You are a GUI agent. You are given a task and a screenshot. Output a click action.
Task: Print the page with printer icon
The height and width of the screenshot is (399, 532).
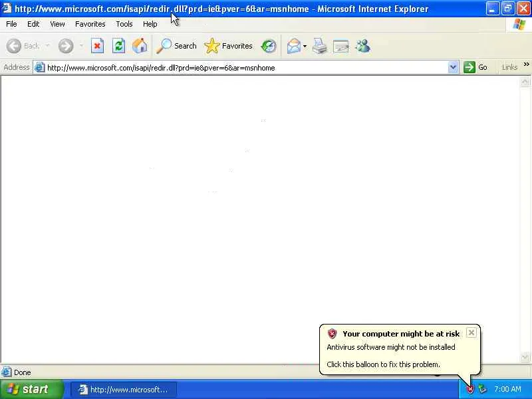(x=320, y=46)
